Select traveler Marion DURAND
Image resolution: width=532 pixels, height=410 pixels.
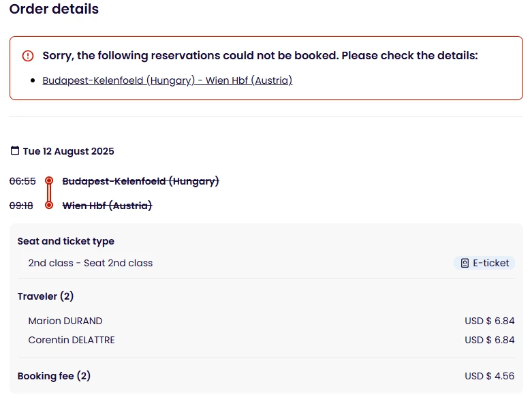65,321
